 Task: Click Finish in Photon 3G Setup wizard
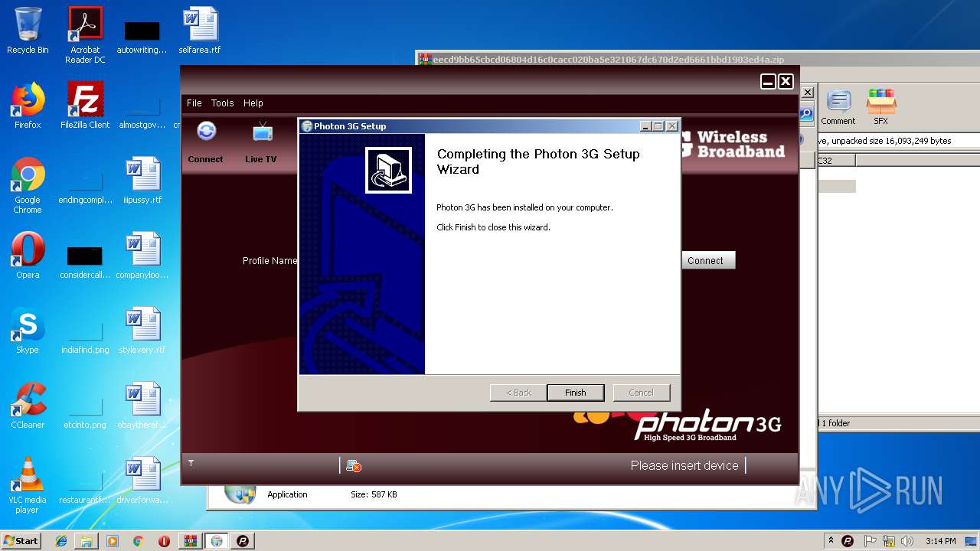pos(576,393)
